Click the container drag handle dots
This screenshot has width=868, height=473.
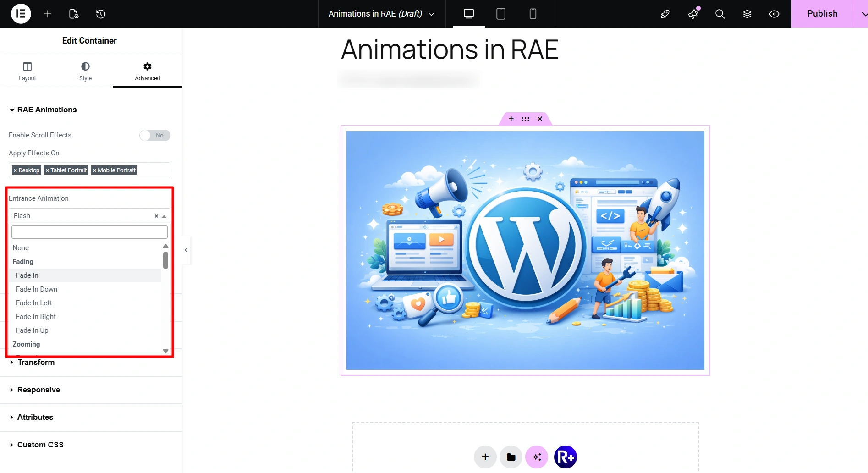click(x=525, y=119)
